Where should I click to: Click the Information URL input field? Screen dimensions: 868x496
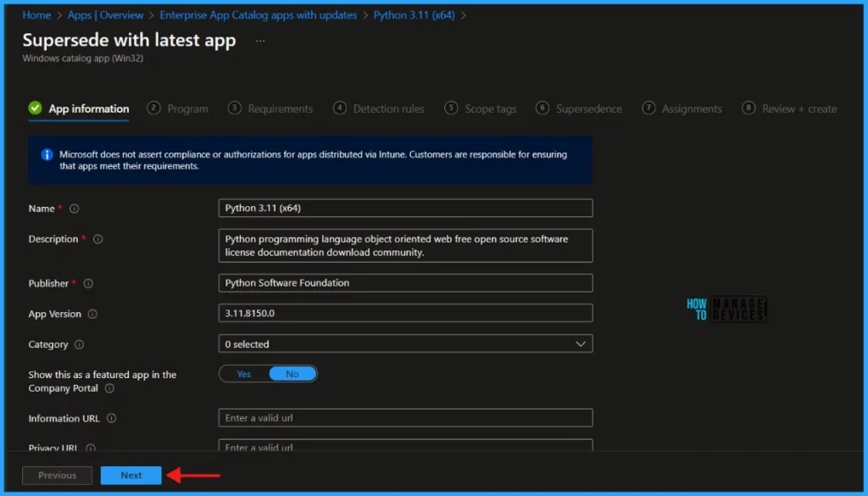click(x=405, y=418)
